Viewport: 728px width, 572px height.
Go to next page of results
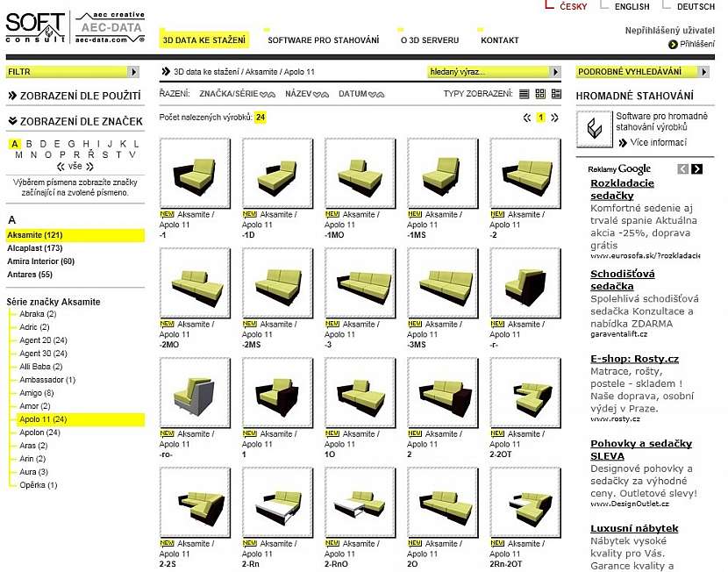pos(554,118)
